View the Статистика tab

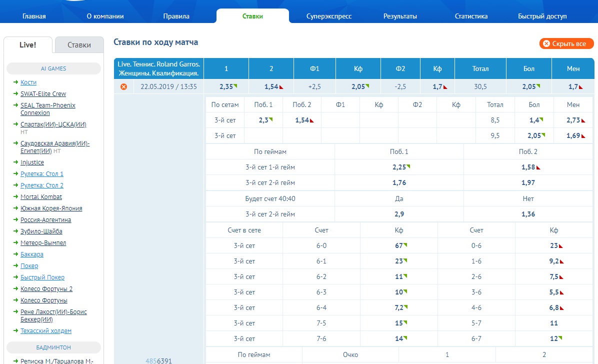(x=471, y=16)
